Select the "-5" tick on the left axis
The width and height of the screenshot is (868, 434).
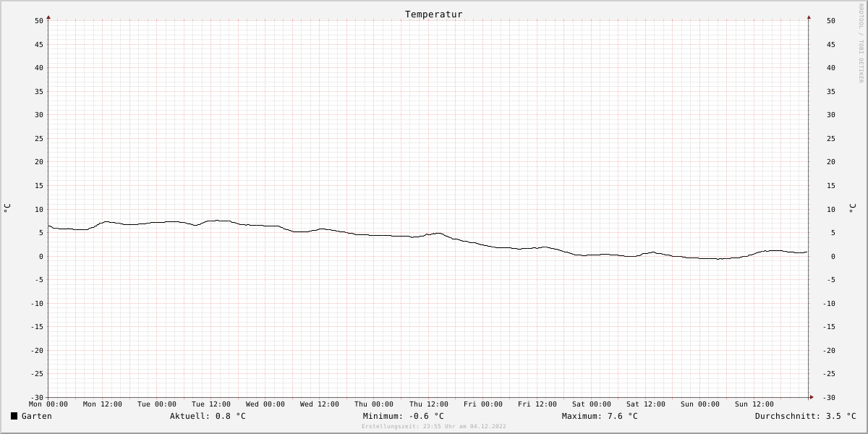[x=39, y=280]
